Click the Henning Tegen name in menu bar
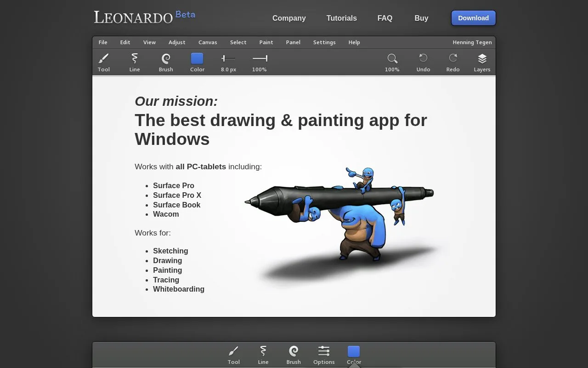The height and width of the screenshot is (368, 588). [x=472, y=42]
